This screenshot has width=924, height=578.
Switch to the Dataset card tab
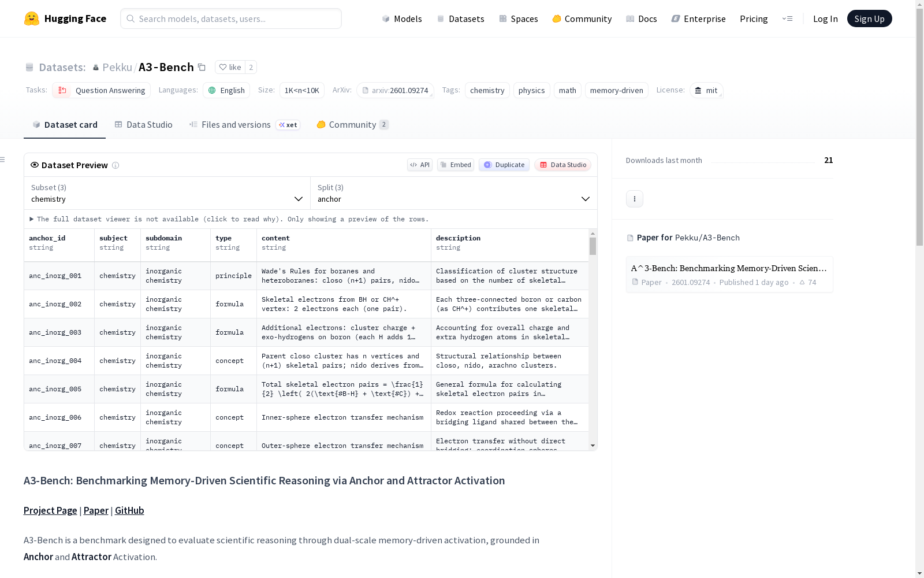(x=65, y=125)
